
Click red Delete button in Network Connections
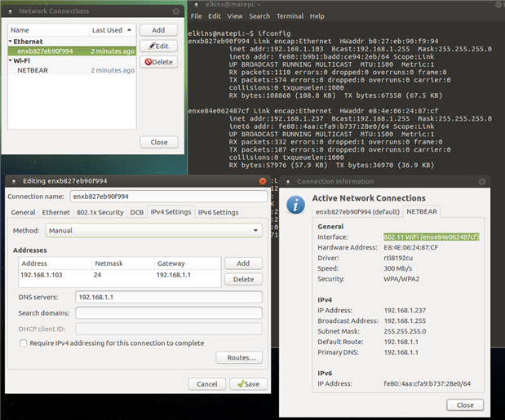pyautogui.click(x=158, y=62)
